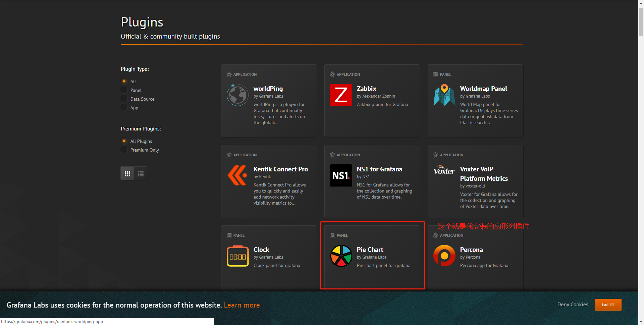This screenshot has height=325, width=644.
Task: Open the Zabbix plugin title
Action: click(366, 89)
